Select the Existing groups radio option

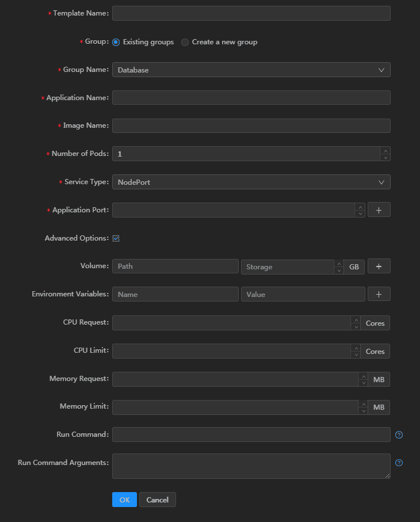(x=116, y=42)
